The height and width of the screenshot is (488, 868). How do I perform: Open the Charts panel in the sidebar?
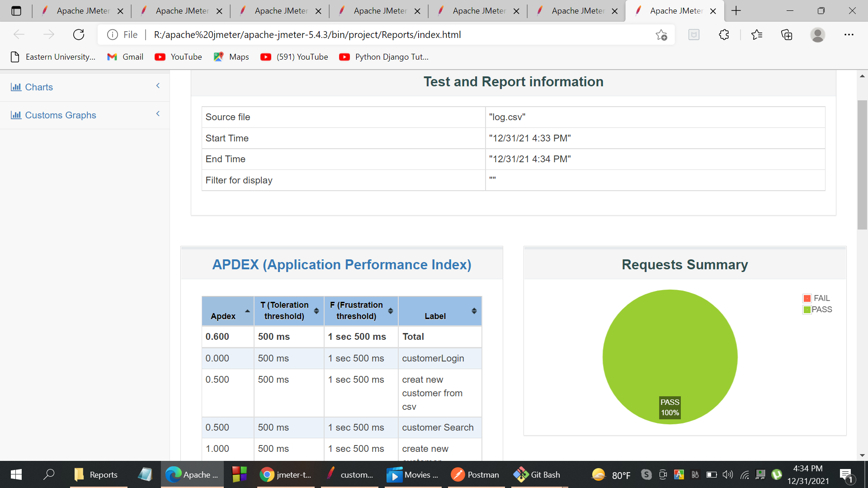pos(38,87)
